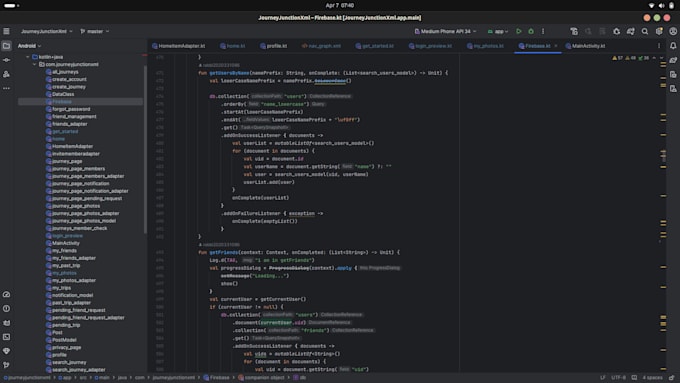This screenshot has height=383, width=680.
Task: Open the Android project view dropdown
Action: point(29,46)
